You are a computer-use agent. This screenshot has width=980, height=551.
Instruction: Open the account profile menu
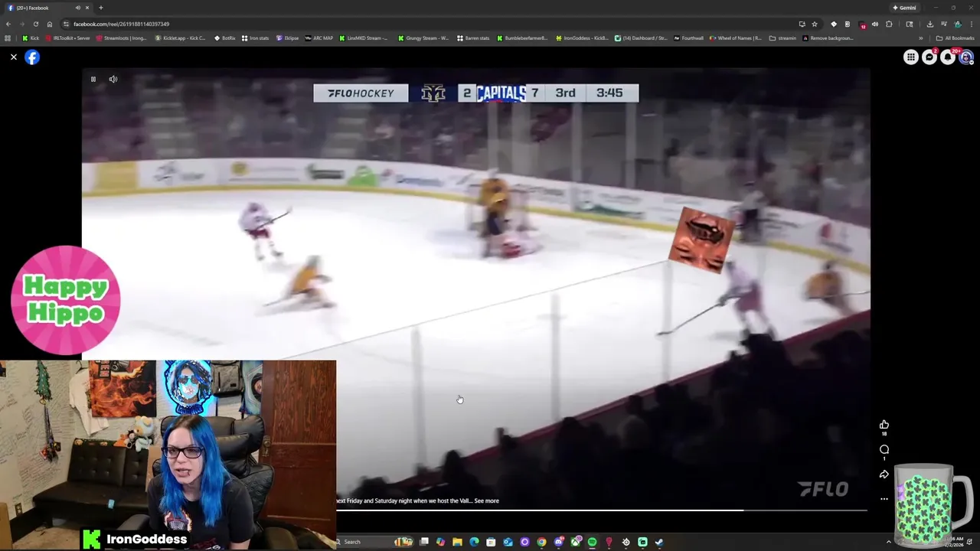point(966,57)
